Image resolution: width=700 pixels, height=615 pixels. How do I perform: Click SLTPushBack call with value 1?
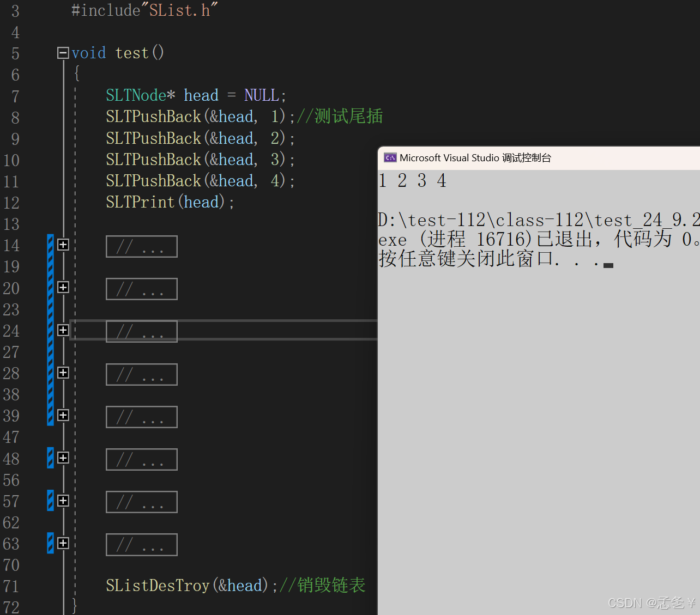pos(200,117)
